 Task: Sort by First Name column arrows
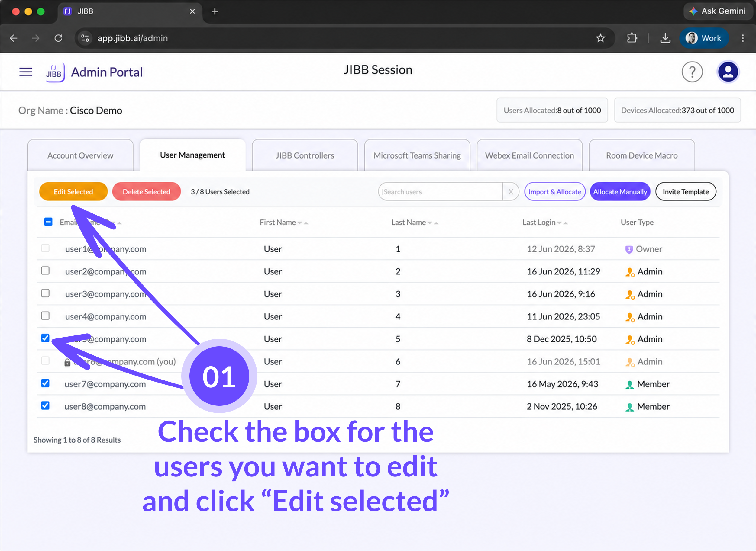(x=303, y=223)
